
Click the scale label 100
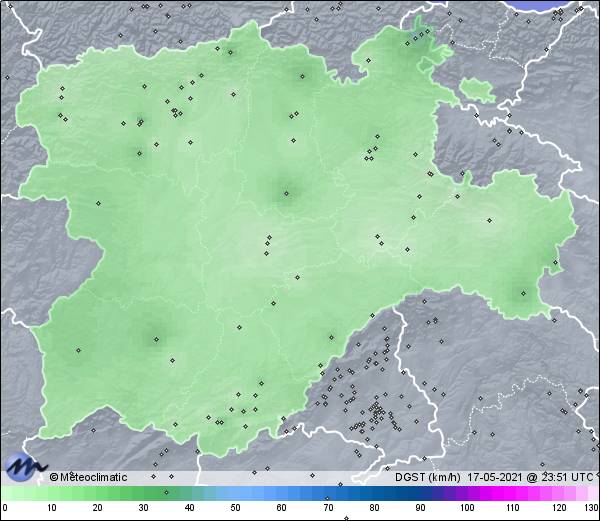(467, 508)
